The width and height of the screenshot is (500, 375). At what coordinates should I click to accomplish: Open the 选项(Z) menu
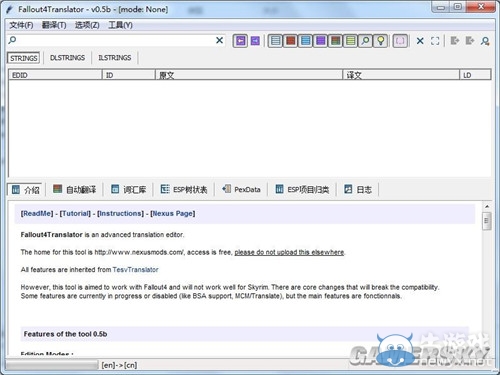pyautogui.click(x=87, y=25)
